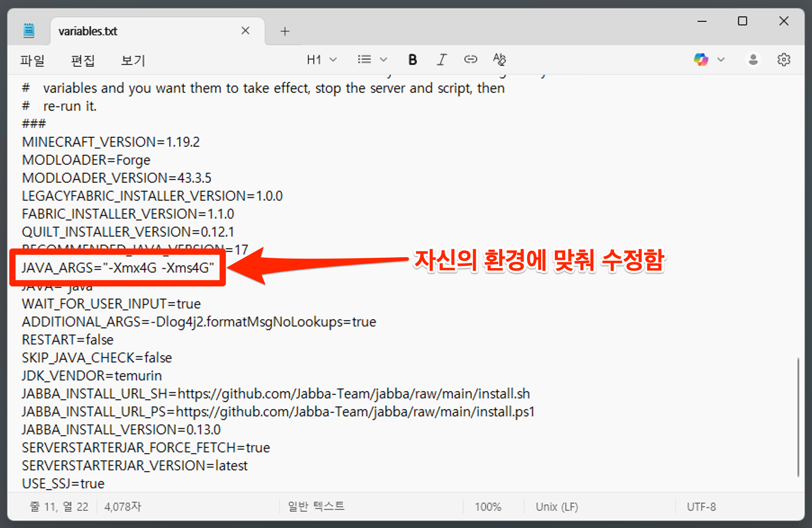Open the 보기 (View) menu
Viewport: 812px width, 528px height.
133,60
